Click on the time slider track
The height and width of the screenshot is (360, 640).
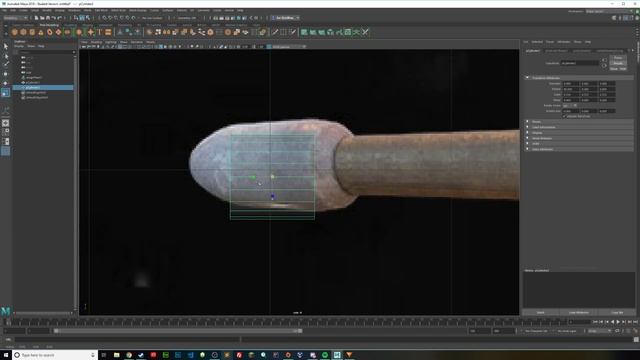pos(286,322)
